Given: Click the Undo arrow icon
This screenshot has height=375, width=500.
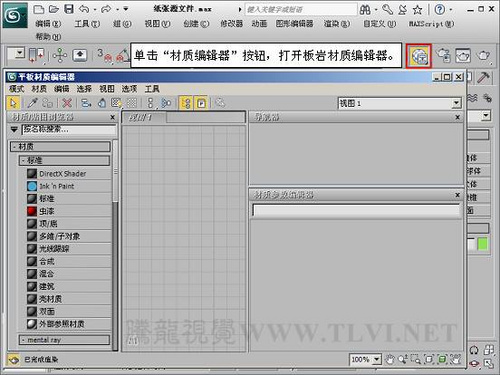Looking at the screenshot, I should [84, 9].
